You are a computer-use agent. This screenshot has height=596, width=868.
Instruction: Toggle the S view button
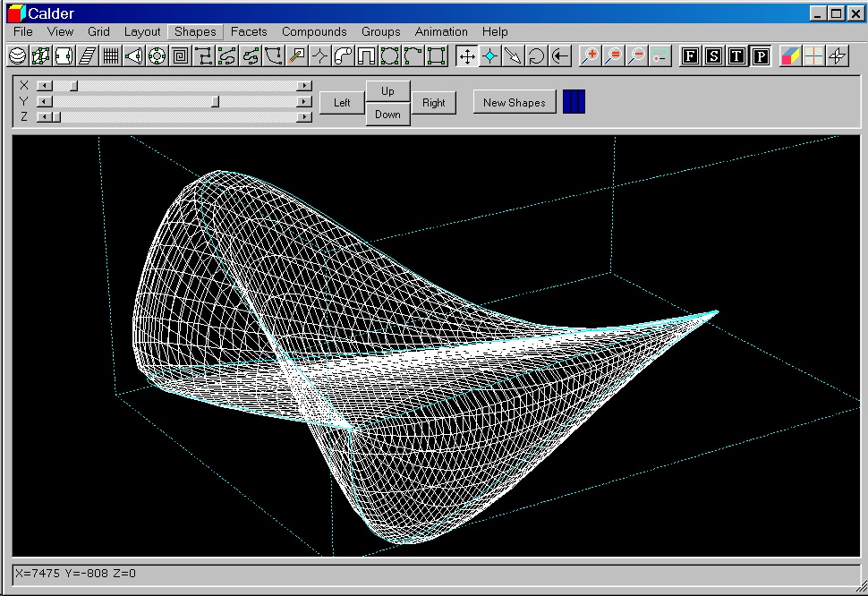(713, 56)
